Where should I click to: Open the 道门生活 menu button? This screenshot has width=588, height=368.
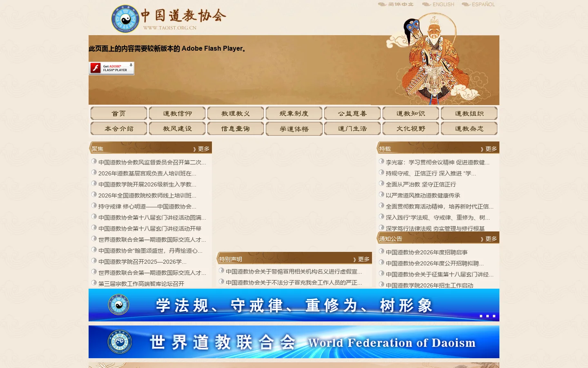tap(352, 128)
